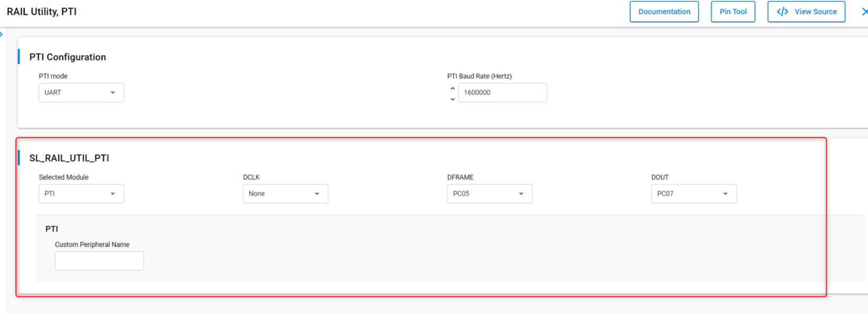Open View Source for this component

click(x=806, y=12)
